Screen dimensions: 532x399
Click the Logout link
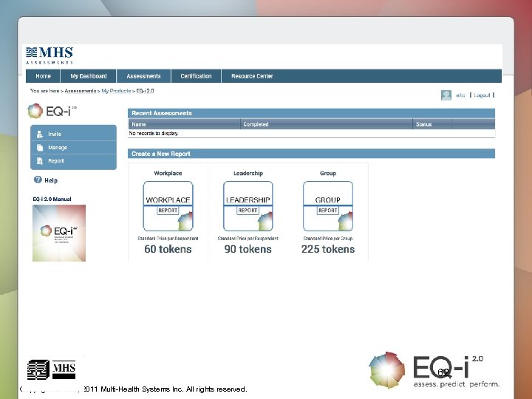coord(482,95)
